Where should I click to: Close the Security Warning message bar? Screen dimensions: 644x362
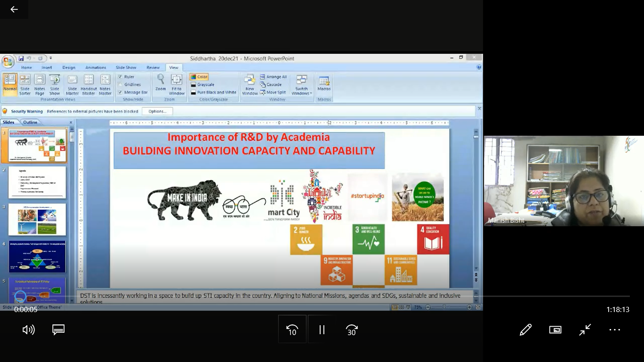(x=479, y=108)
